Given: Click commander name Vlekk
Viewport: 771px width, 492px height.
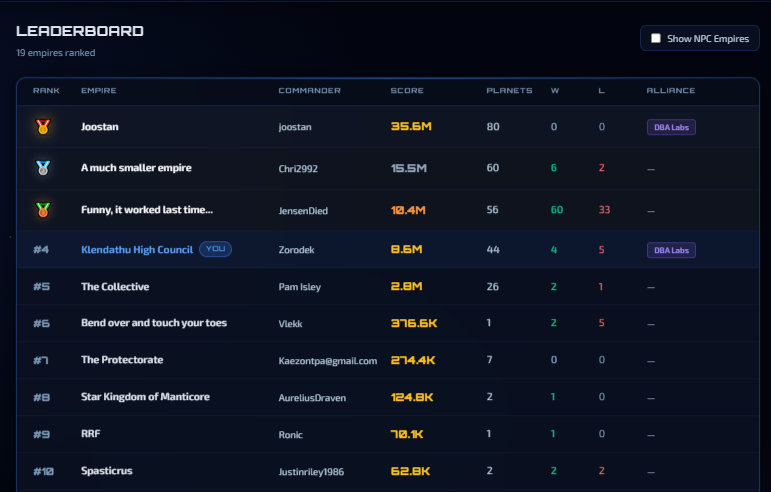Looking at the screenshot, I should [x=291, y=324].
